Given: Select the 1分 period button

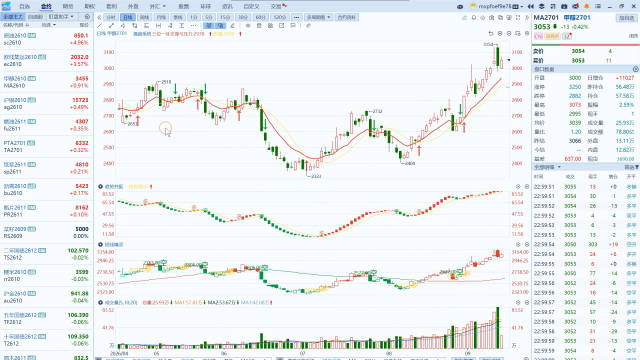Looking at the screenshot, I should coord(194,17).
